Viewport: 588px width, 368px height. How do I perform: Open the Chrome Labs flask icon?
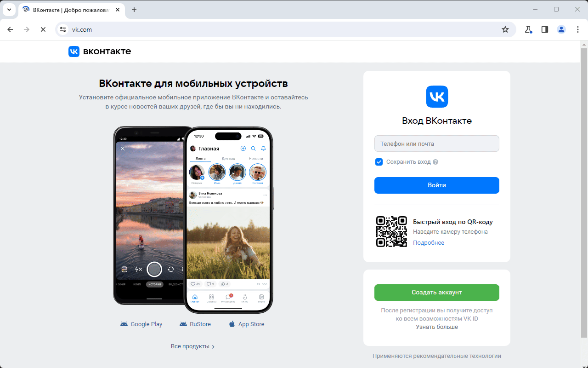pos(528,29)
